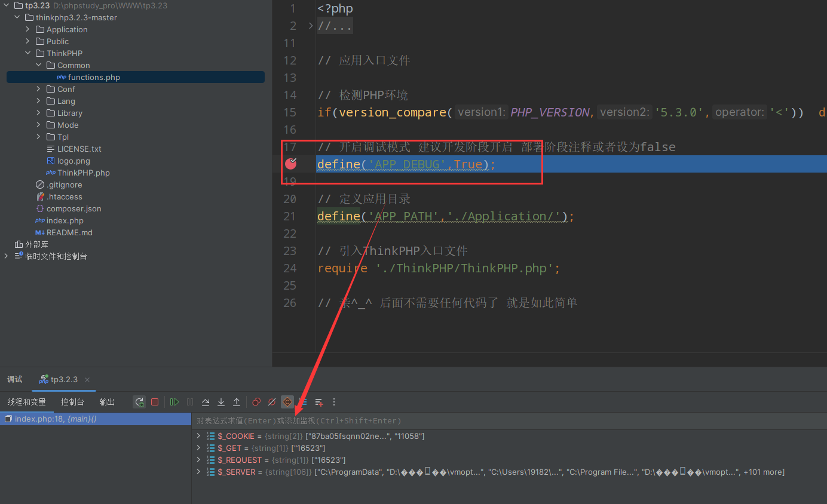827x504 pixels.
Task: Toggle Mute Breakpoints in debug toolbar
Action: pos(272,402)
